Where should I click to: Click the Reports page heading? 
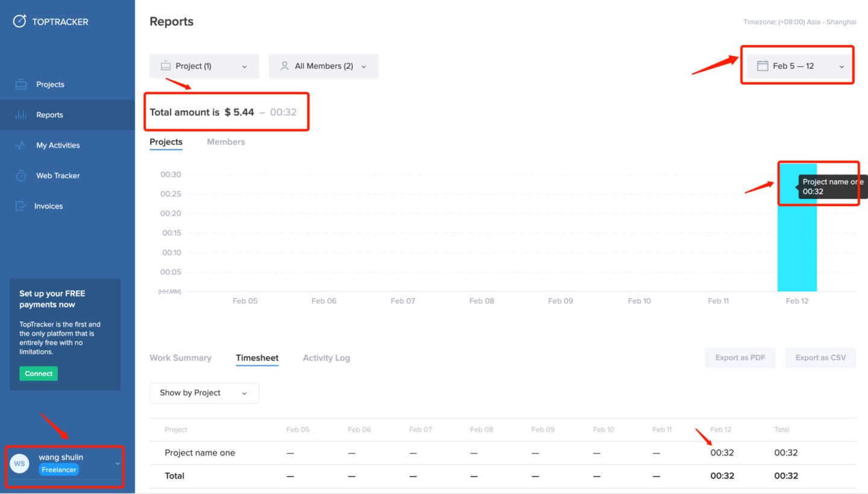coord(172,22)
